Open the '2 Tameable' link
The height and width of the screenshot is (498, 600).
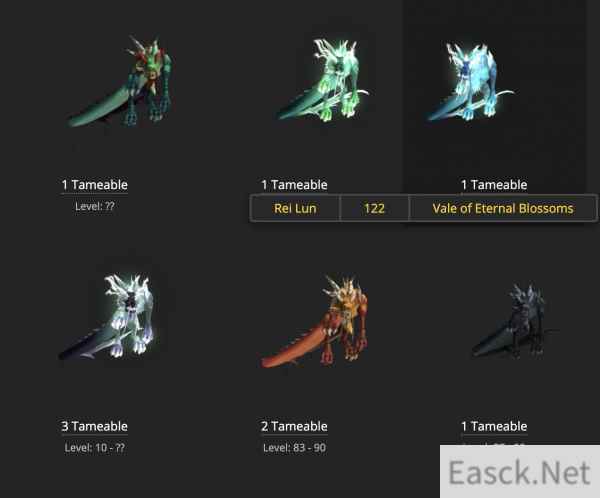tap(294, 426)
